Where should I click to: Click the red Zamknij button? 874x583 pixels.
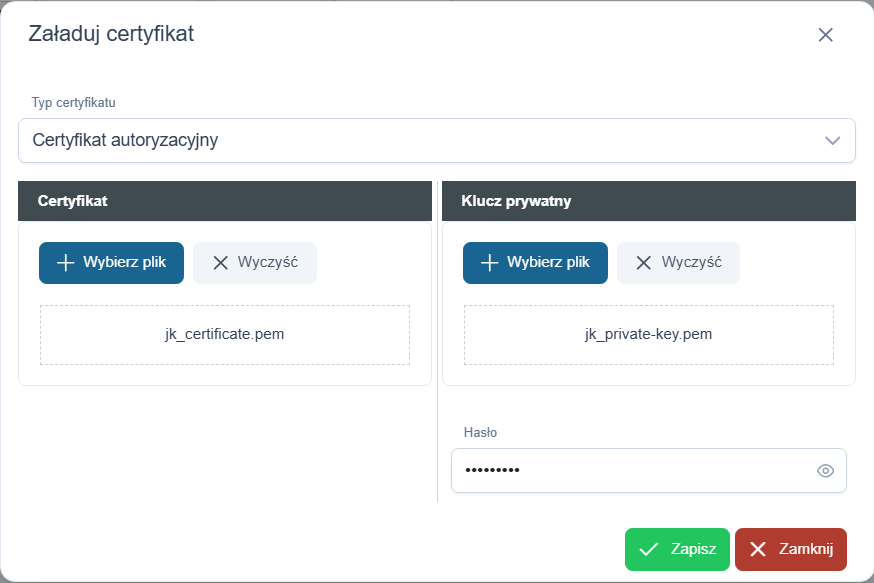791,549
